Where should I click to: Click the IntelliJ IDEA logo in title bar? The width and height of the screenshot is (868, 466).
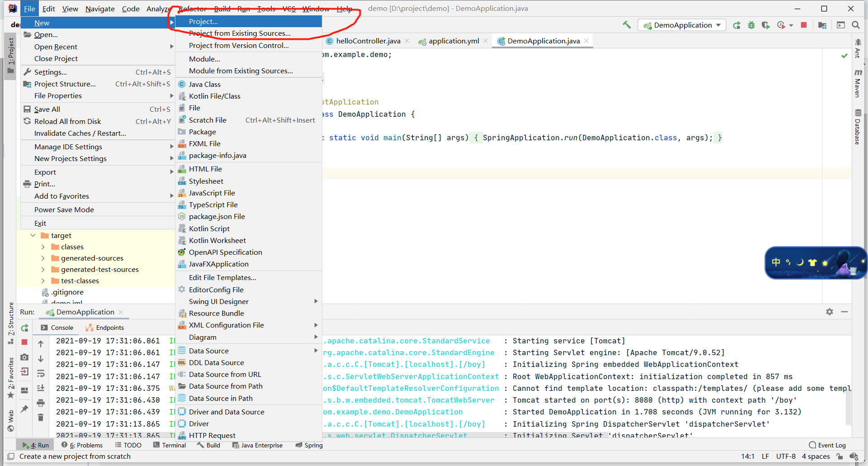(13, 9)
